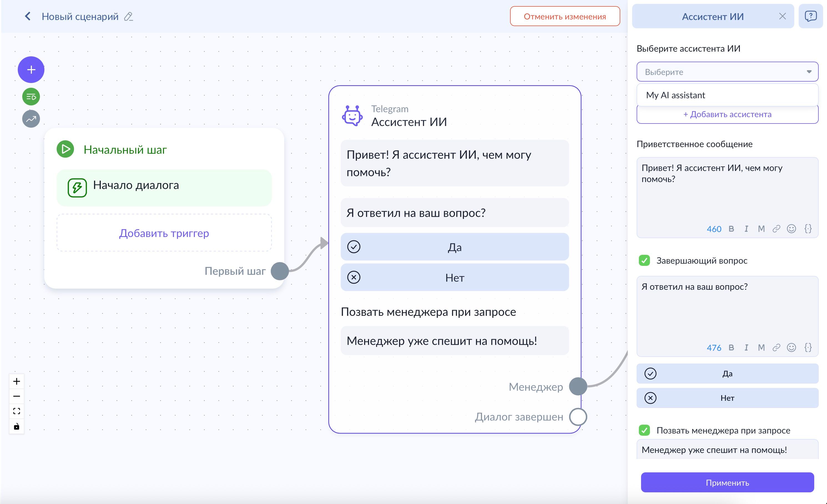This screenshot has width=827, height=504.
Task: Open help chat icon at top right
Action: tap(811, 16)
